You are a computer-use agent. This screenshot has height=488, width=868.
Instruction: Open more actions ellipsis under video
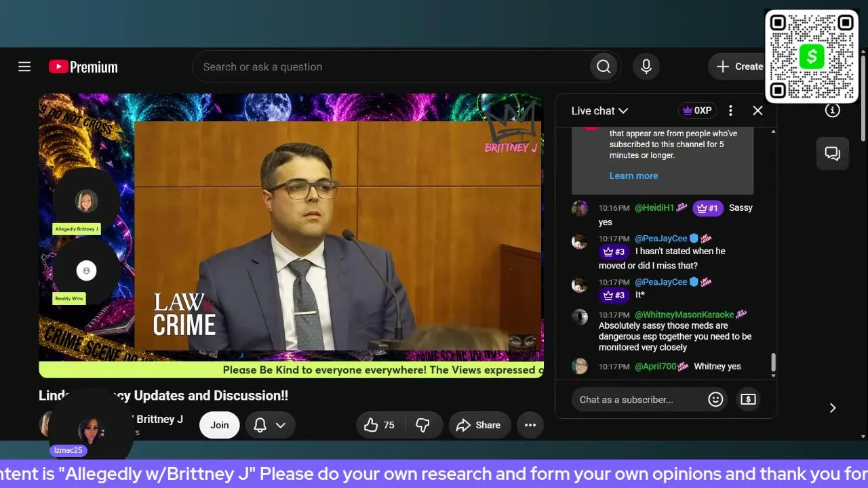point(530,425)
